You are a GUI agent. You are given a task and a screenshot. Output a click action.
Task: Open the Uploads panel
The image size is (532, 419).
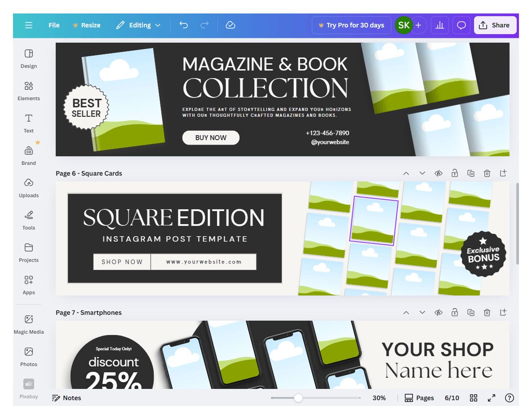28,188
